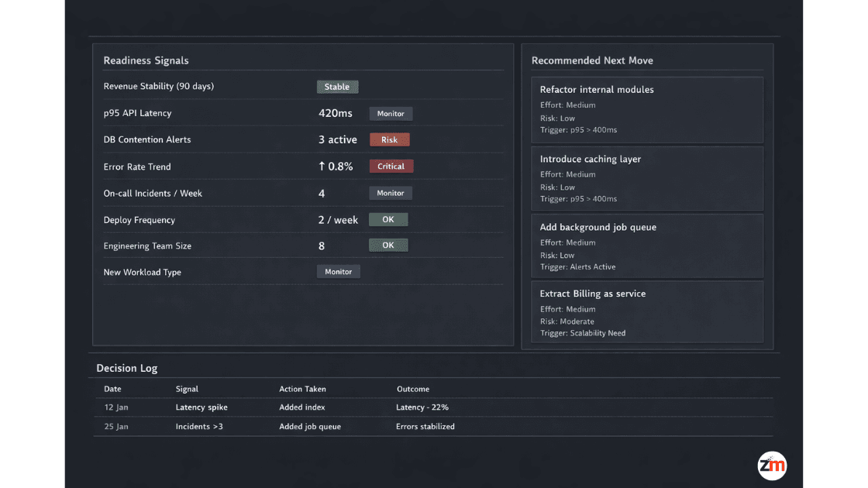Open the Refactor internal modules card

click(x=646, y=110)
